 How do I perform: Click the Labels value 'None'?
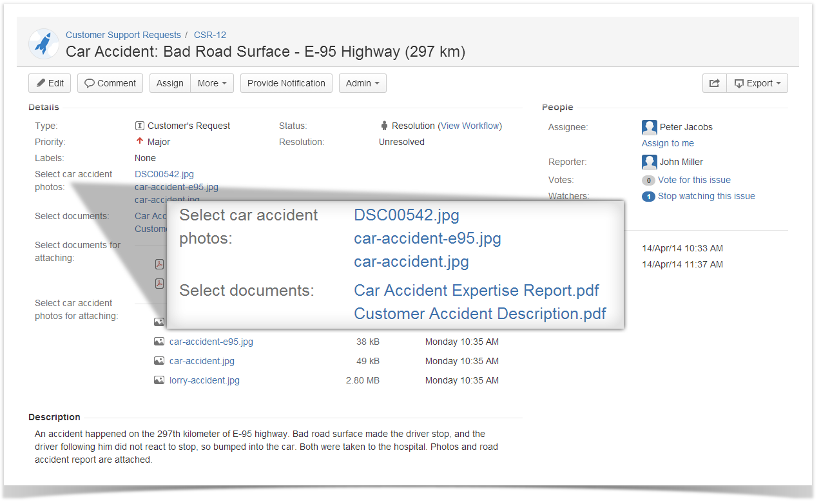(145, 158)
